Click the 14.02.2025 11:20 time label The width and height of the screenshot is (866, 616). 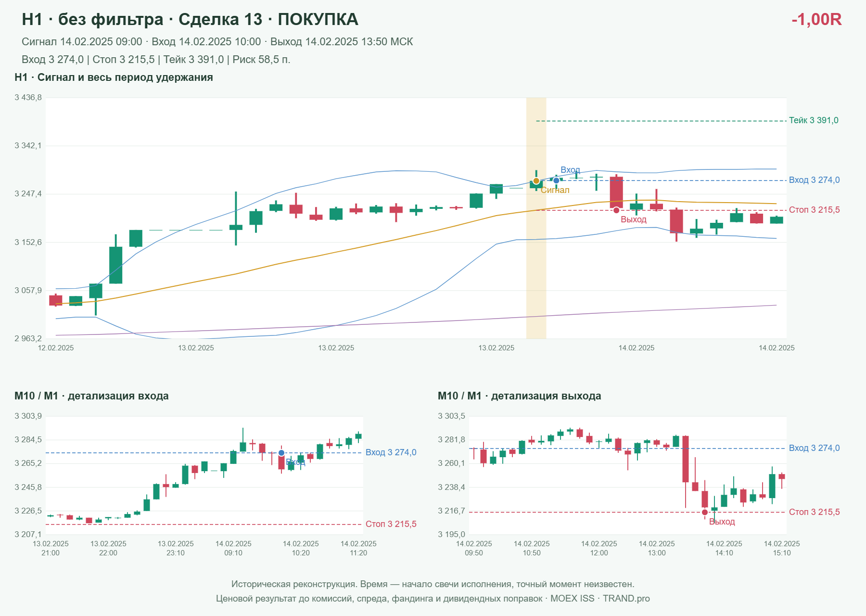(358, 548)
